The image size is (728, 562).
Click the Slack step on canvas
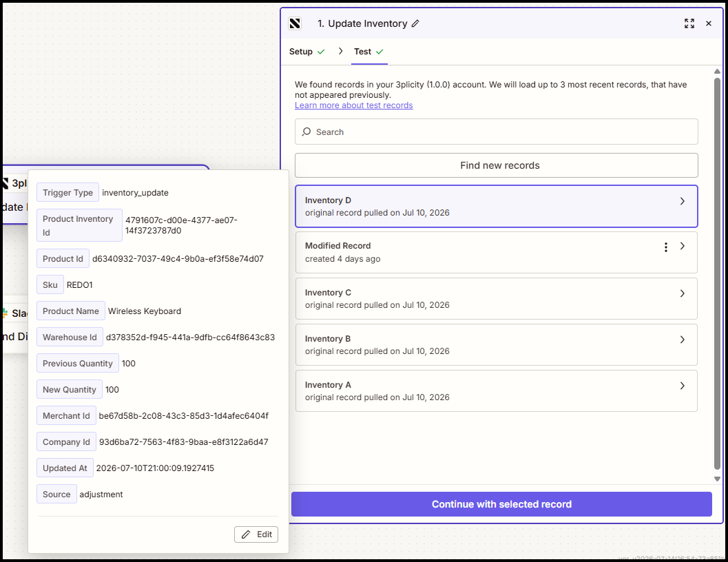(x=15, y=324)
